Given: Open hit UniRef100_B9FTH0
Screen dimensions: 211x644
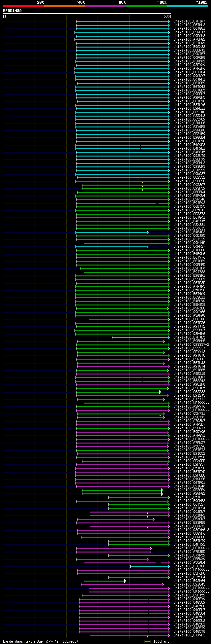Looking at the screenshot, I should (x=189, y=268).
